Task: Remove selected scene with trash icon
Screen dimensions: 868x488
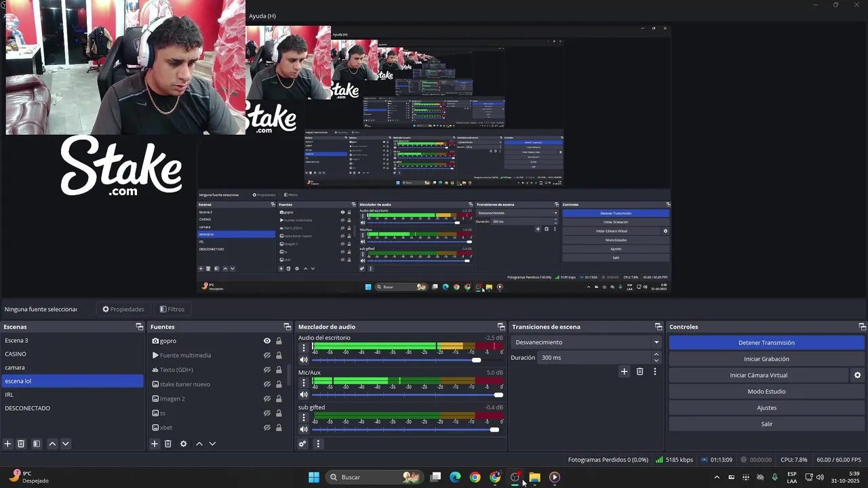Action: click(x=21, y=444)
